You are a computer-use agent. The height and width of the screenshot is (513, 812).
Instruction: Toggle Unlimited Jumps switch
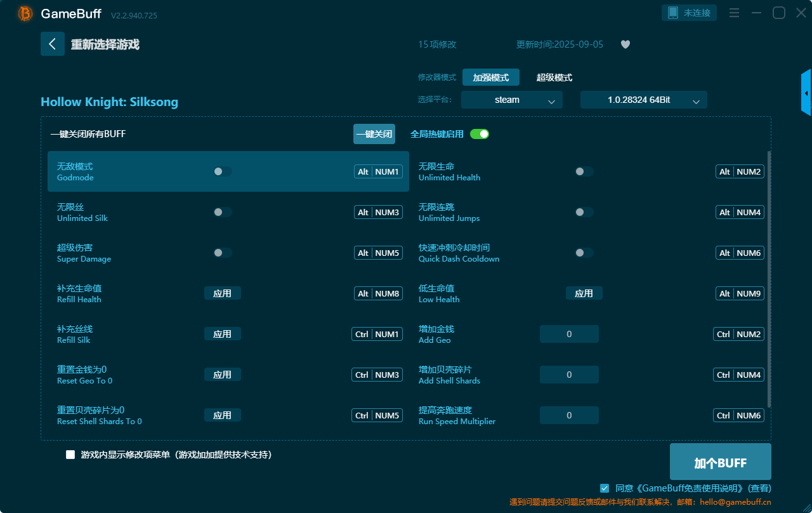click(x=584, y=212)
